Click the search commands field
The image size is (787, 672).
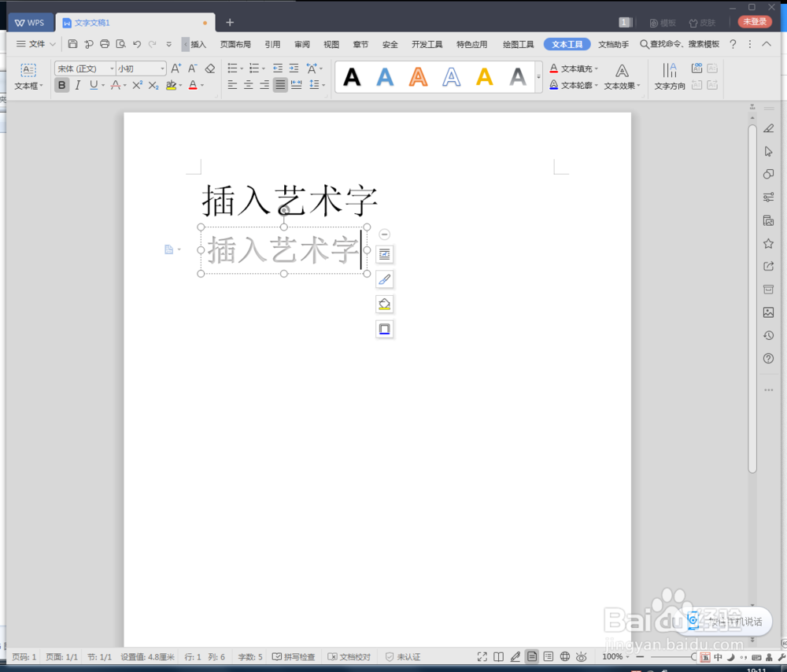680,44
